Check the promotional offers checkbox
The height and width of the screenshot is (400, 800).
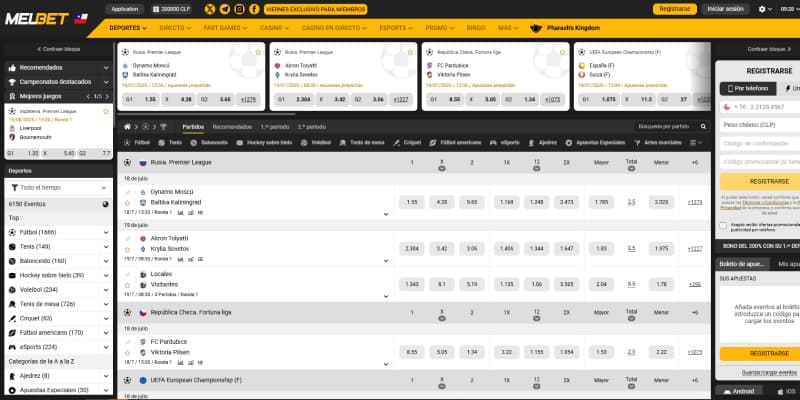pyautogui.click(x=724, y=225)
